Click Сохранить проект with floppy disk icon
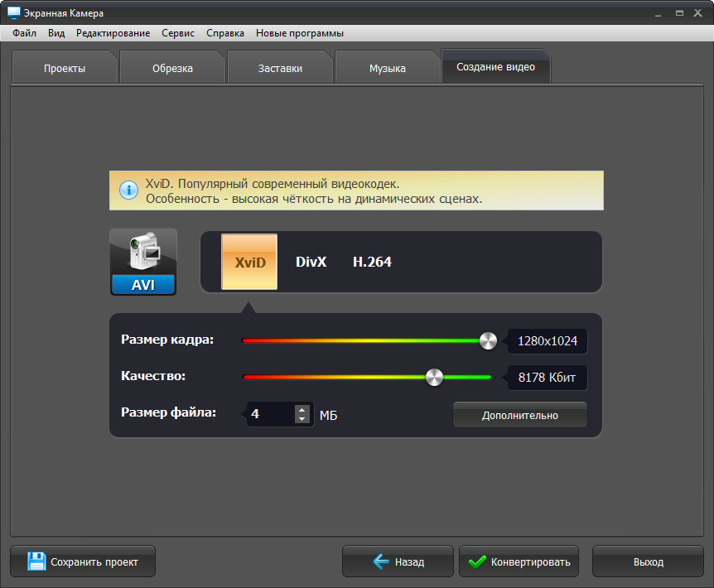Image resolution: width=714 pixels, height=588 pixels. [82, 561]
